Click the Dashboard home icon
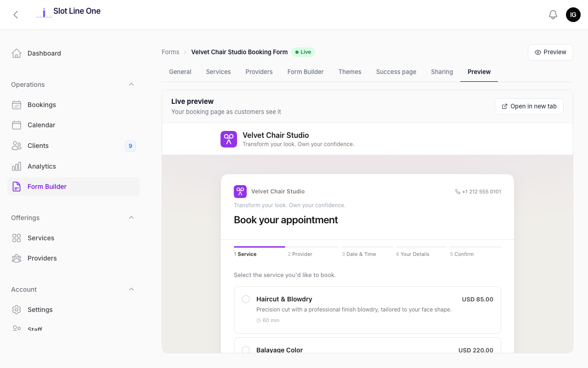This screenshot has height=368, width=588. coord(17,53)
